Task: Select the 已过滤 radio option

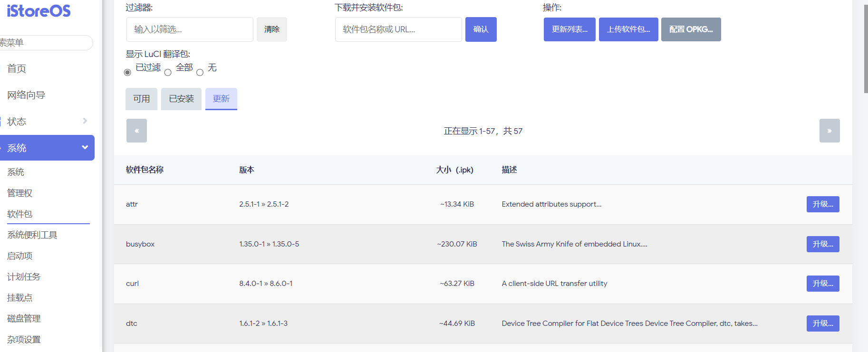Action: tap(127, 73)
